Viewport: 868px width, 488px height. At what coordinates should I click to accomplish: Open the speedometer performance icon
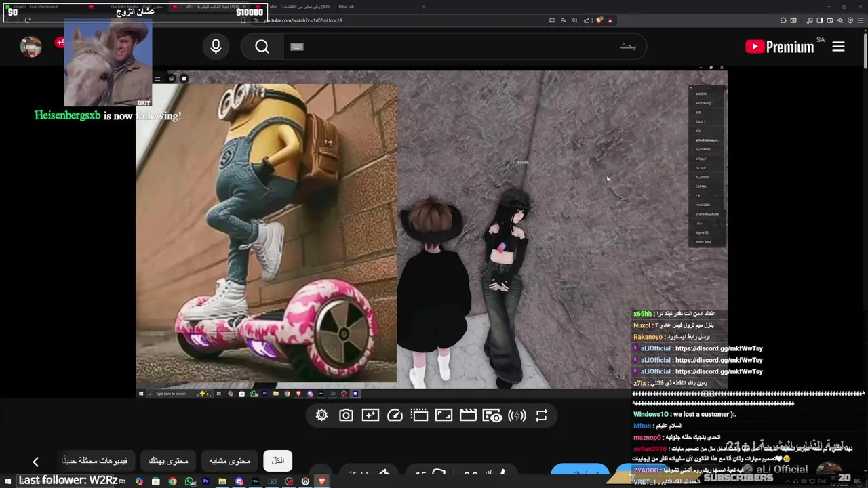pyautogui.click(x=395, y=415)
